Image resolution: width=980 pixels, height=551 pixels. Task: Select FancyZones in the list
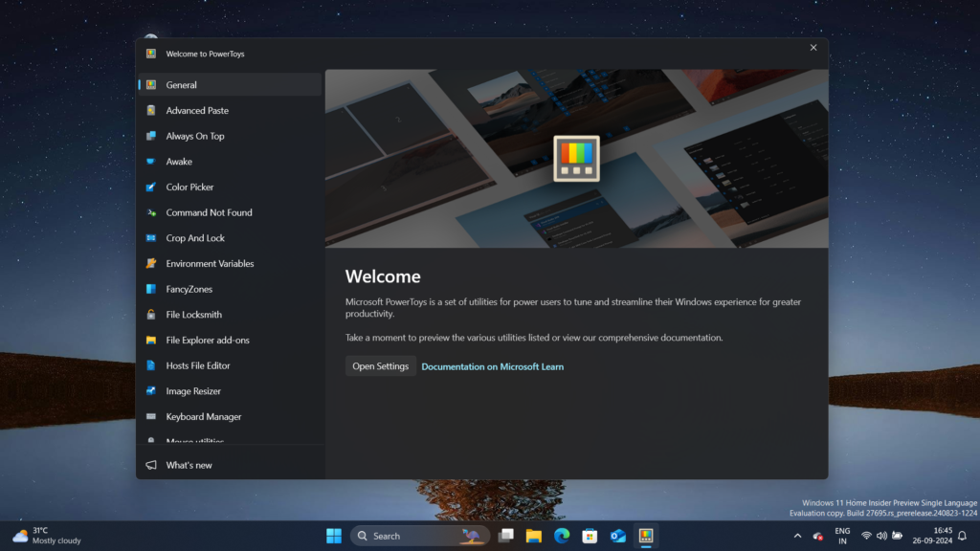[x=230, y=289]
